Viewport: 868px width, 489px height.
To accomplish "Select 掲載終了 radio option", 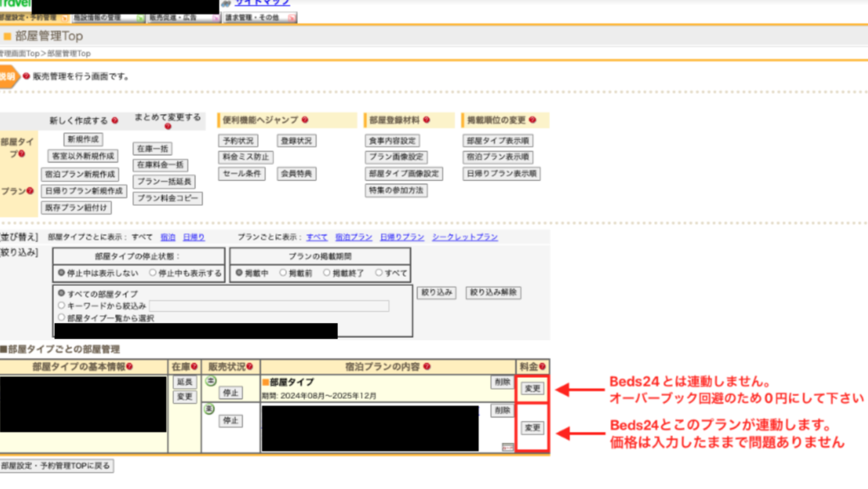I will click(327, 273).
